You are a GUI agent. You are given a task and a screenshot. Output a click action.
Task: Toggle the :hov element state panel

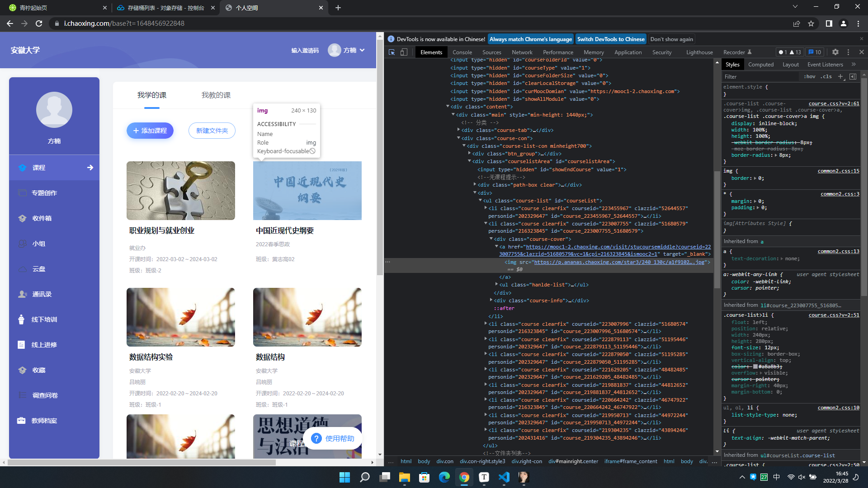(x=809, y=77)
